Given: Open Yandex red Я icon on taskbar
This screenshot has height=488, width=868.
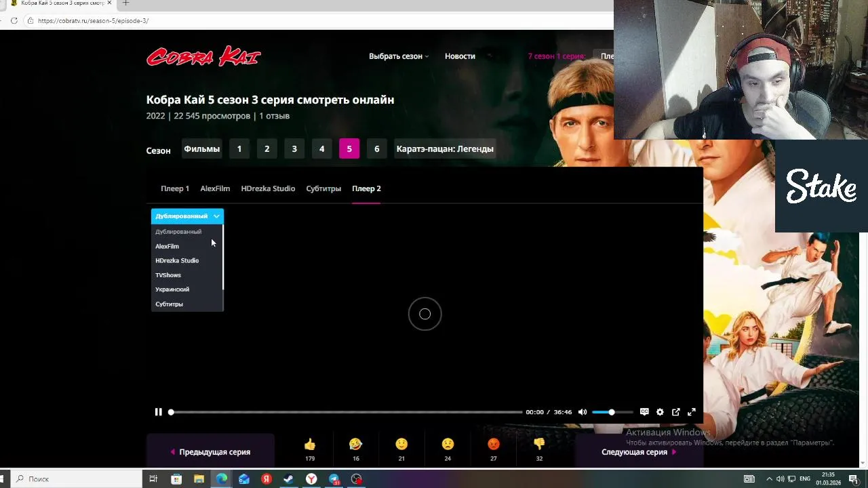Looking at the screenshot, I should coord(267,479).
